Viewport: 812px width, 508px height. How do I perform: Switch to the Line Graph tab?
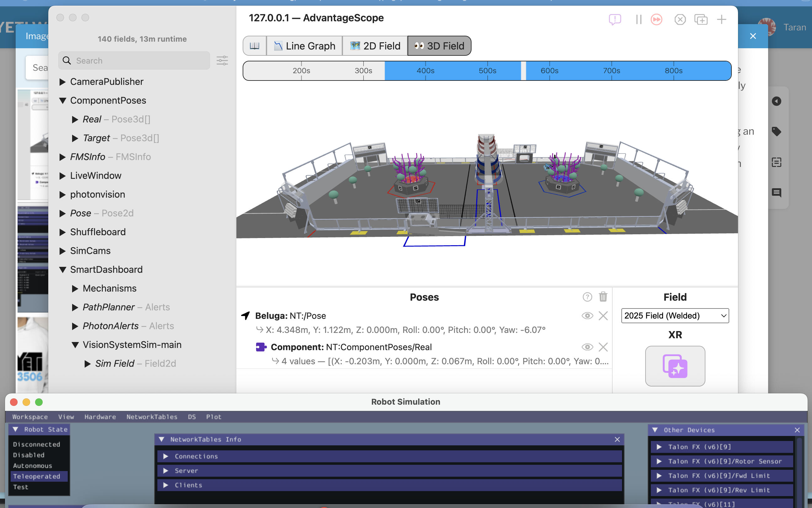[305, 46]
